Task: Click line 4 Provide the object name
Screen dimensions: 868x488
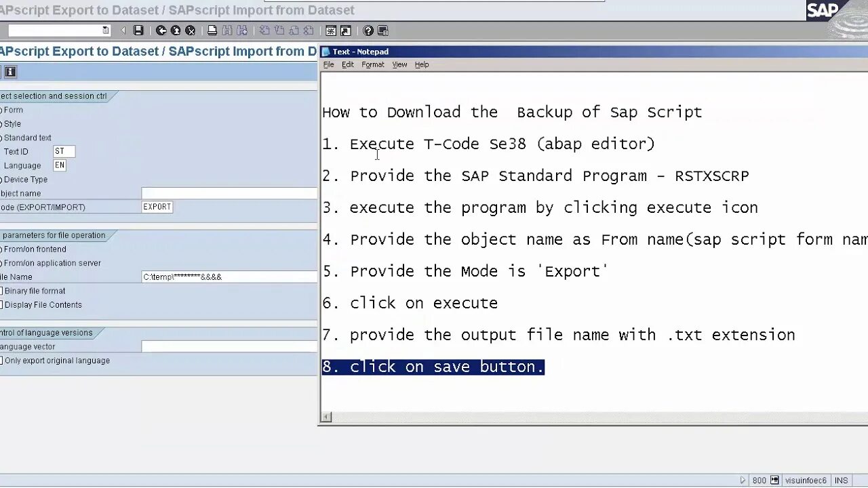Action: tap(595, 239)
